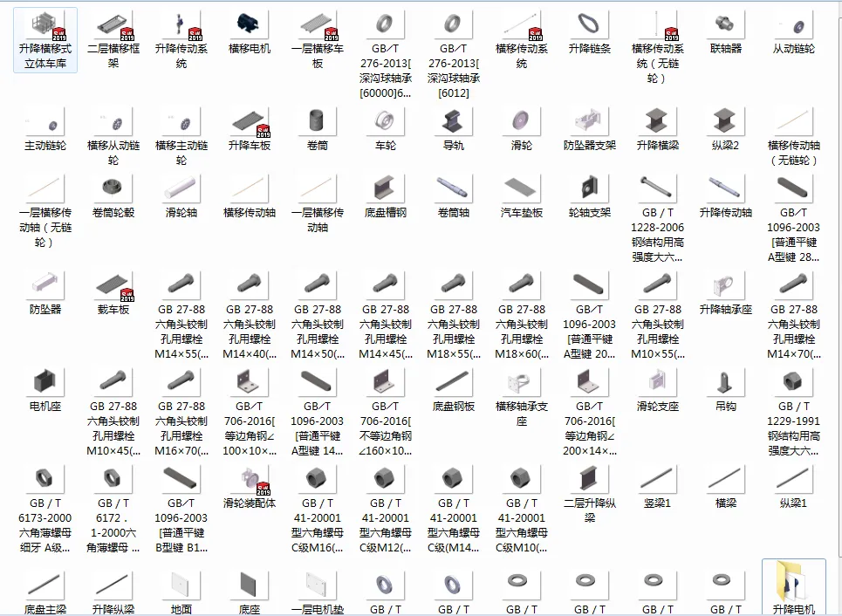Select the 卷筒轴 part icon
The width and height of the screenshot is (842, 616).
tap(454, 188)
